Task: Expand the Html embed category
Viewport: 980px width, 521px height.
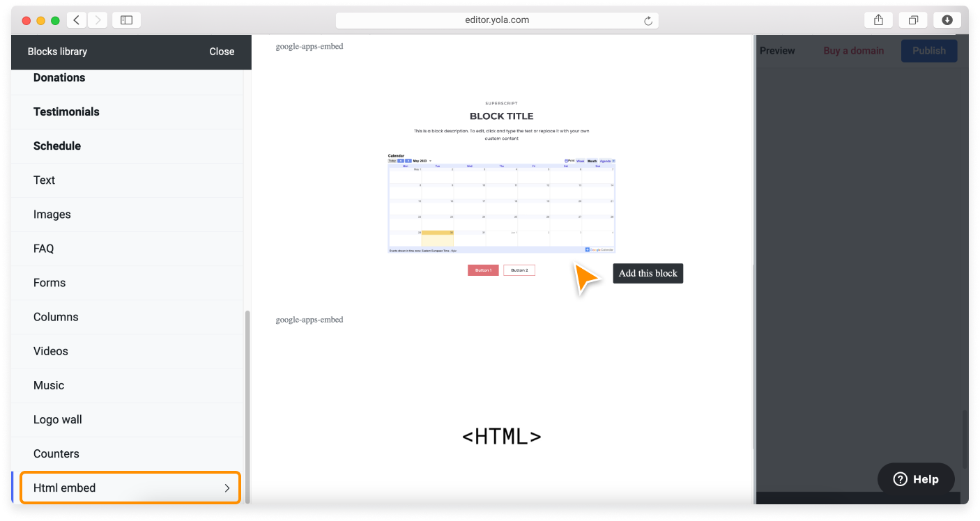Action: (x=130, y=488)
